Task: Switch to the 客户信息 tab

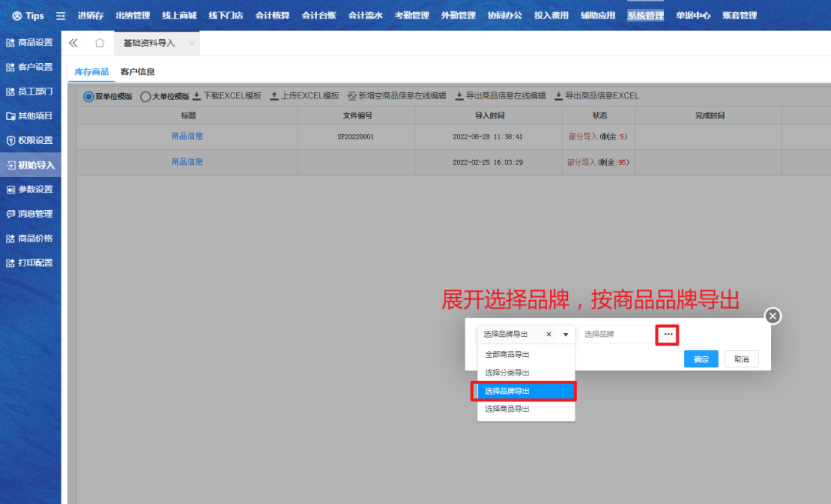Action: 138,72
